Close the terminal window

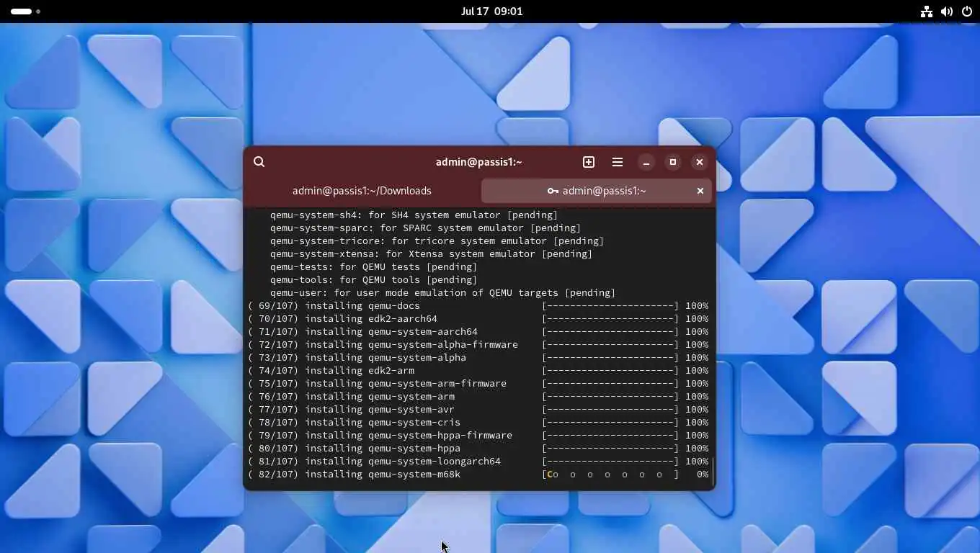[x=700, y=162]
